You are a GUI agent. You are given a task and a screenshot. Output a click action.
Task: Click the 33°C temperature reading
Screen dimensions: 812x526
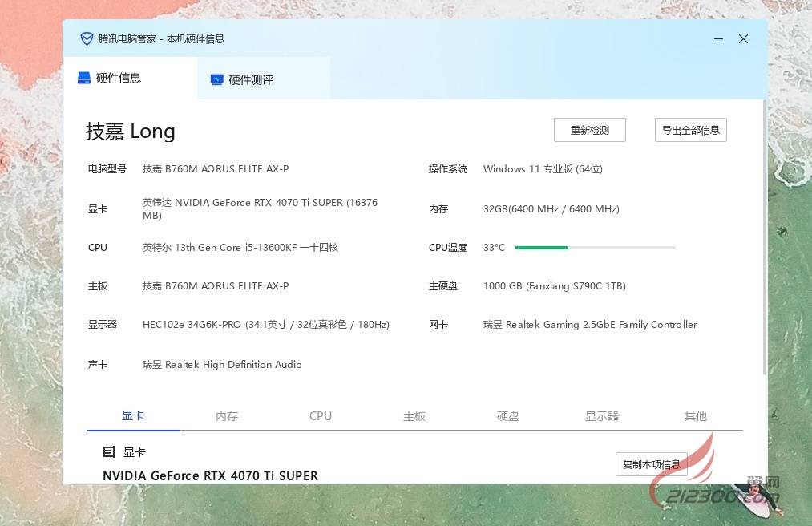pos(494,248)
